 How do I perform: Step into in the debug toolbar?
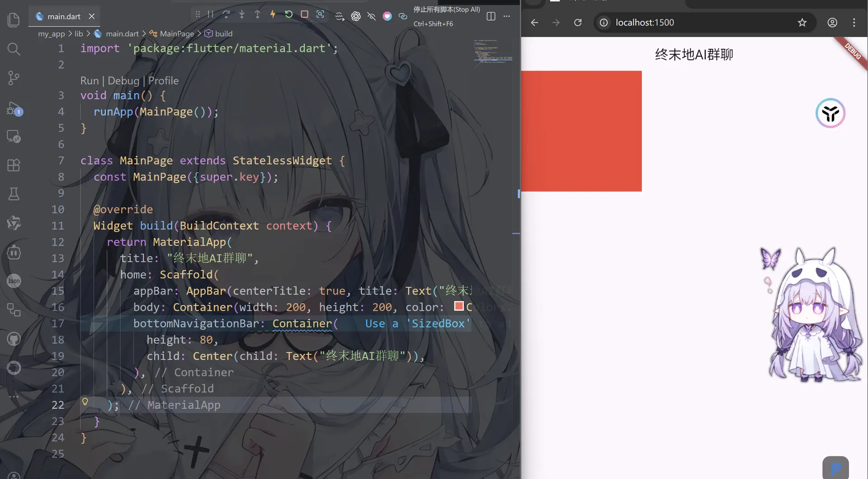(x=242, y=14)
